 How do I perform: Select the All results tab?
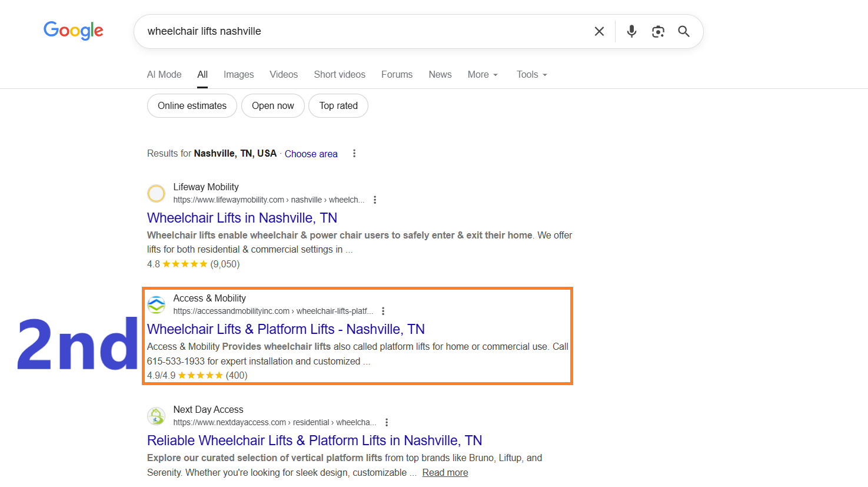(x=202, y=74)
